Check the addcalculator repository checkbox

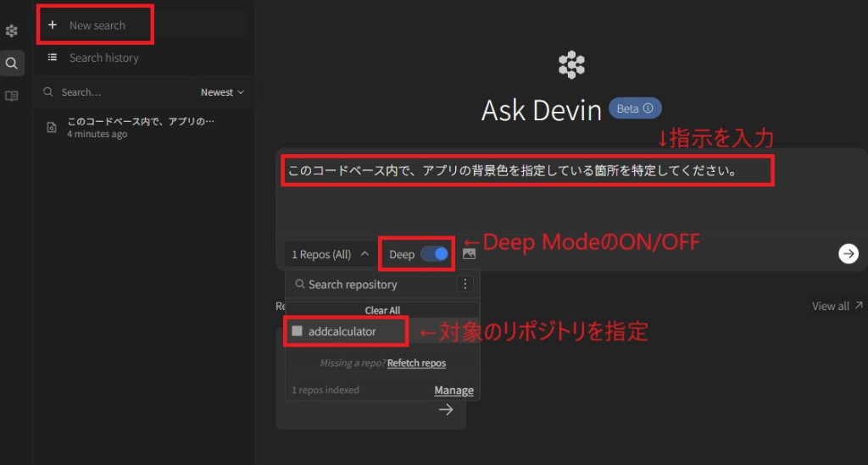298,331
